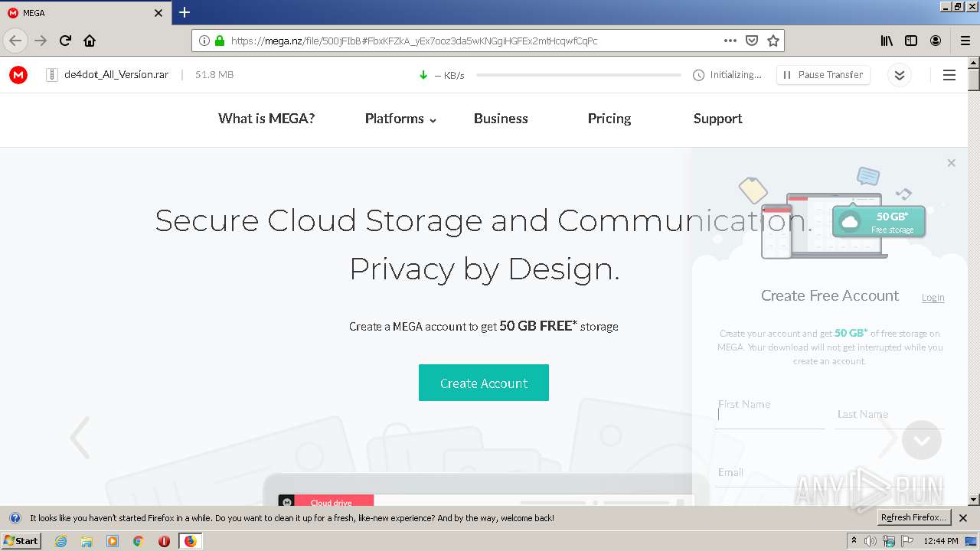Screen dimensions: 980x551
Task: Click the de4dot_All_Version.rar file icon
Action: [52, 75]
